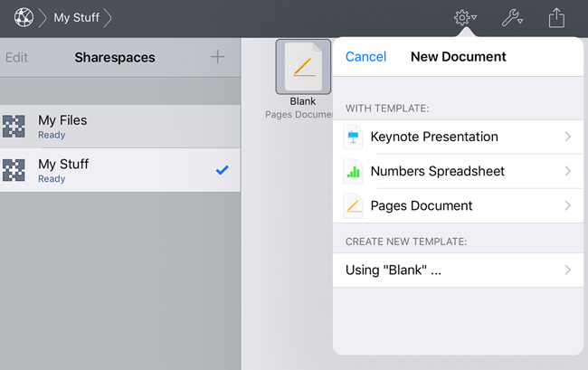Select the Blank document thumbnail
588x370 pixels.
[x=303, y=67]
